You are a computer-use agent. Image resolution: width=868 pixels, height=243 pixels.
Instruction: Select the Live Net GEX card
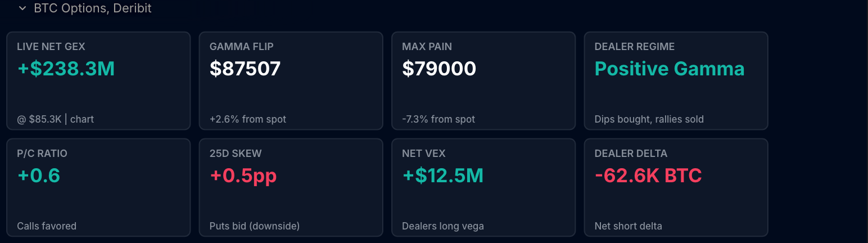pyautogui.click(x=98, y=80)
